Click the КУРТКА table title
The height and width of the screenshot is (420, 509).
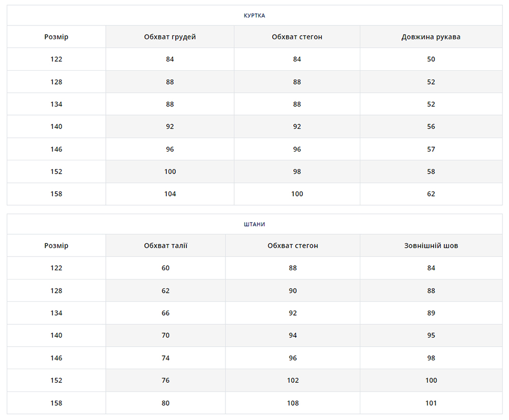click(254, 15)
